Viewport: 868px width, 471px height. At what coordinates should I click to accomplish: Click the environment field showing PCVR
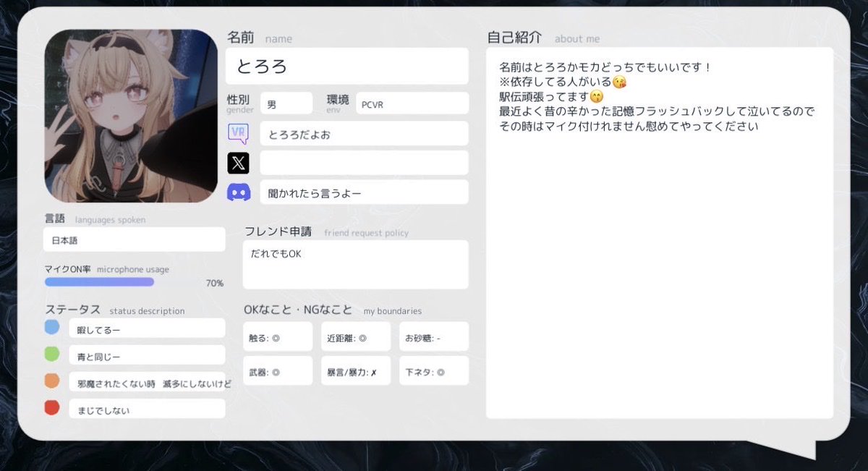point(412,103)
